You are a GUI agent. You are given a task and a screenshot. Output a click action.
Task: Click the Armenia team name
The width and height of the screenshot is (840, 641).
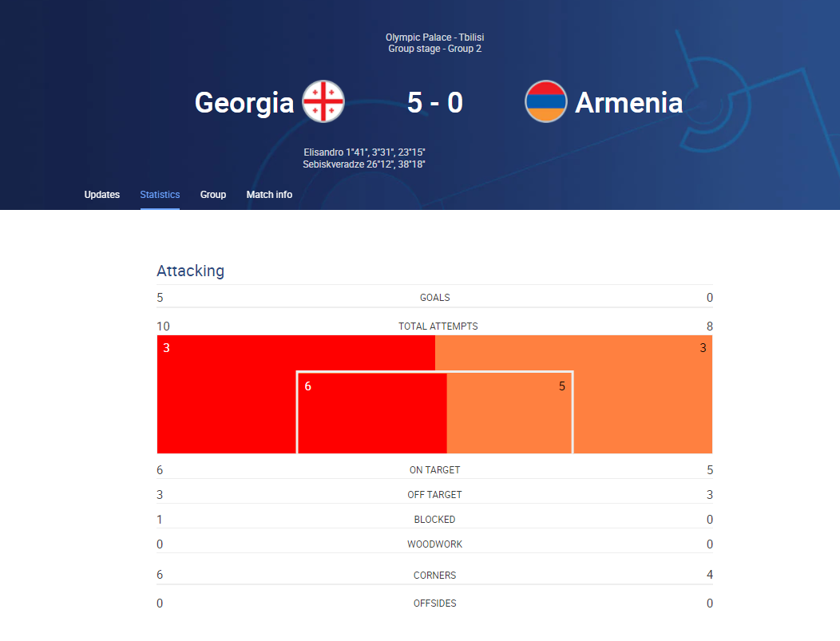click(629, 102)
